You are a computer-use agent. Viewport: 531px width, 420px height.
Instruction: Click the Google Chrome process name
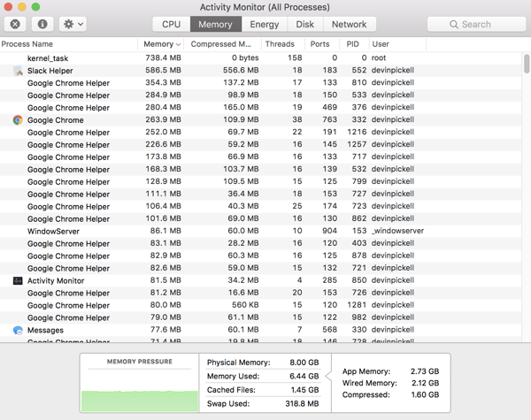[56, 120]
